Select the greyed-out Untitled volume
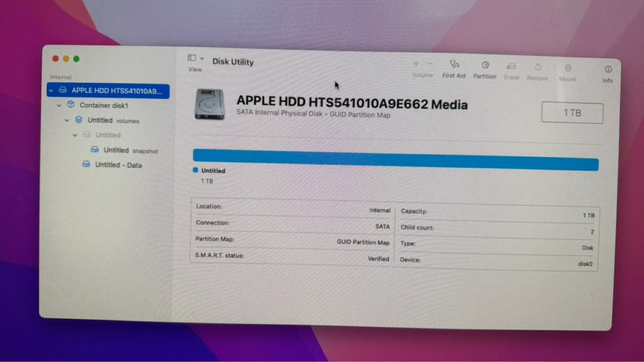 point(108,135)
